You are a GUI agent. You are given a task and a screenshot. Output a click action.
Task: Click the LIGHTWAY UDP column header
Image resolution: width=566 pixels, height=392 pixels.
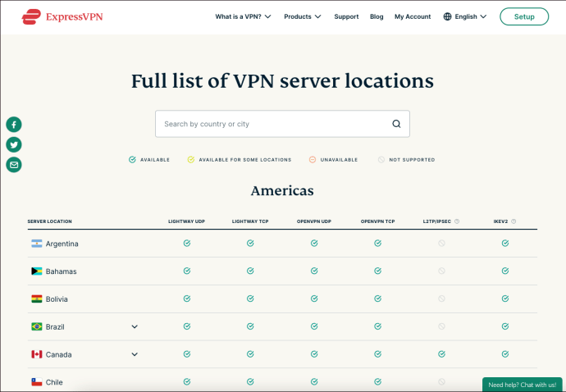[x=187, y=221]
